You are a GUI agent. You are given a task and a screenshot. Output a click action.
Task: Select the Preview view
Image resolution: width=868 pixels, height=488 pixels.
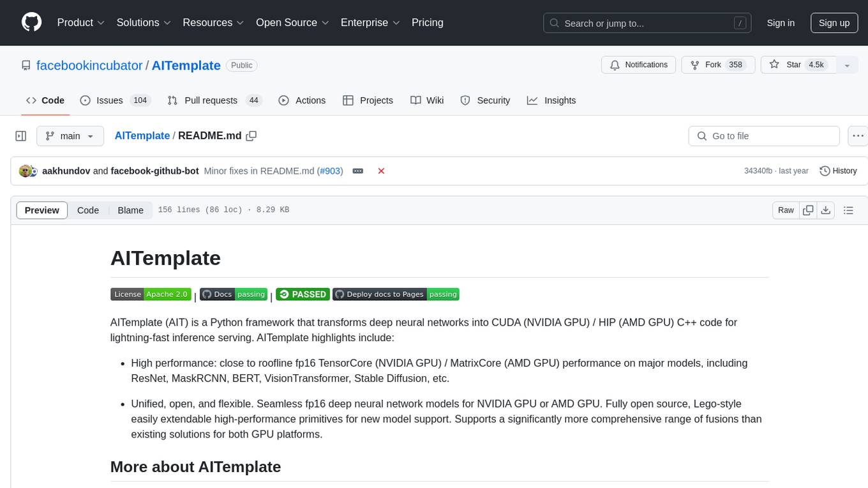pos(42,210)
